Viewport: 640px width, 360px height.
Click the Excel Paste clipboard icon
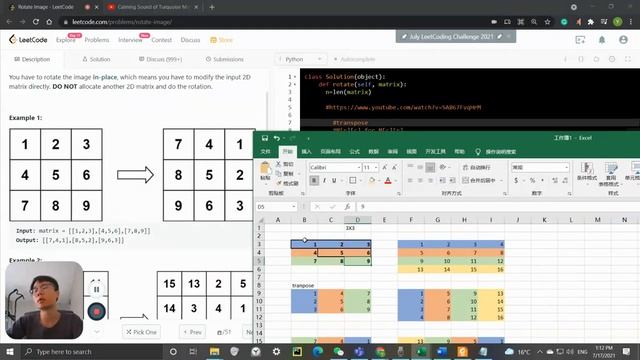click(x=265, y=168)
